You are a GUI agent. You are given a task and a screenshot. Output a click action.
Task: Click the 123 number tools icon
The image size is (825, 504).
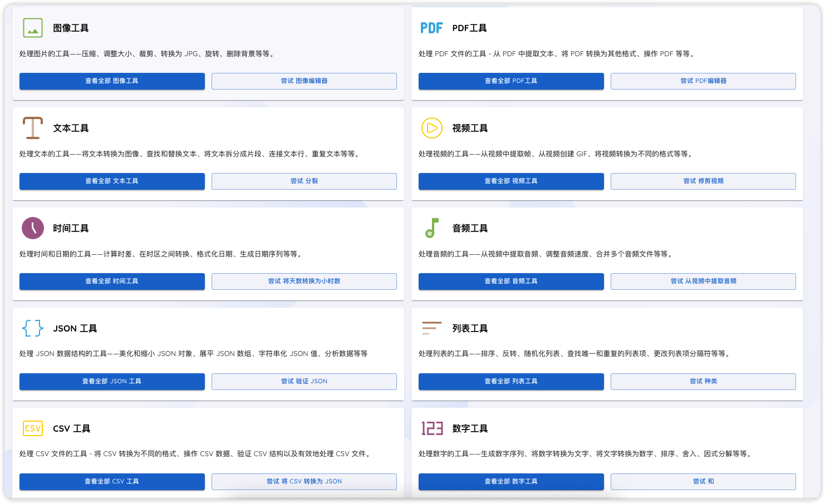coord(431,428)
